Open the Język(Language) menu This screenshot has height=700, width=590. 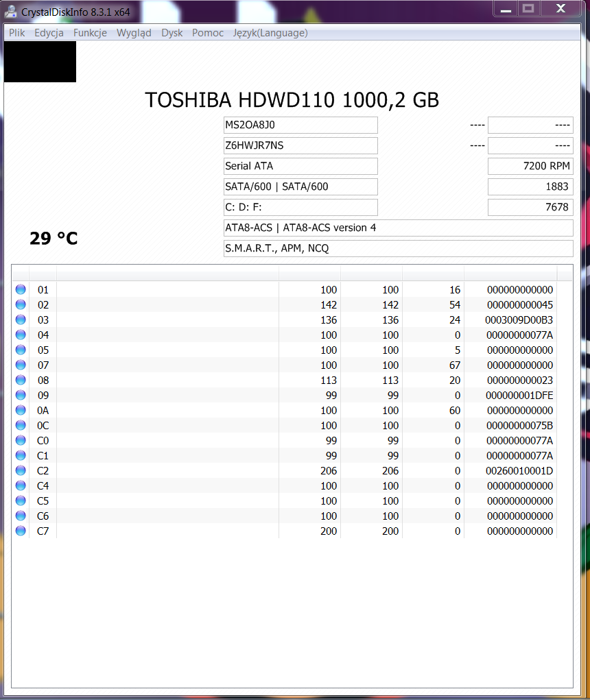point(270,33)
